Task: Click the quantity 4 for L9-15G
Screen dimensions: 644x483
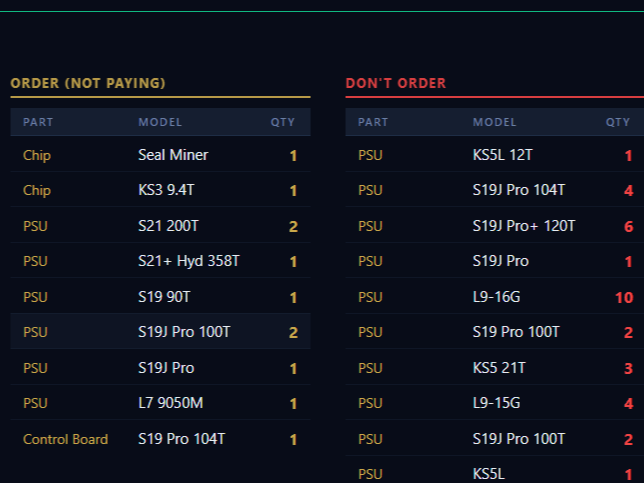Action: click(628, 403)
